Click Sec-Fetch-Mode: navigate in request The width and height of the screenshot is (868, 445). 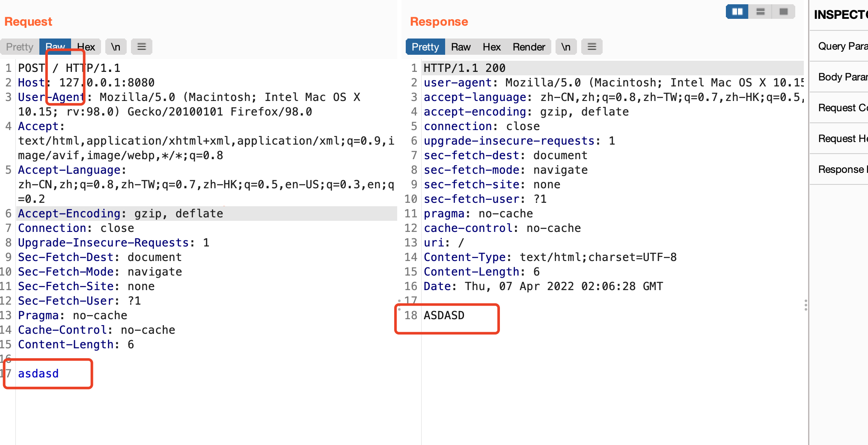[x=100, y=272]
